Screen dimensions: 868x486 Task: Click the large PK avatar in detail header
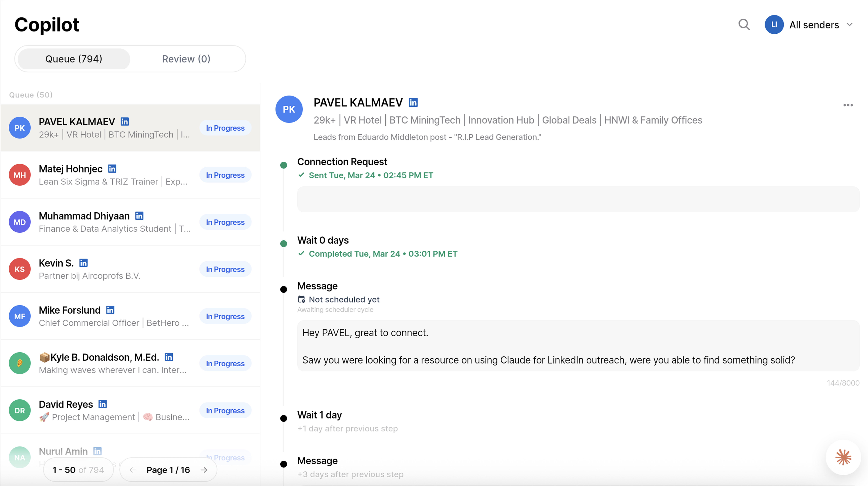point(289,109)
